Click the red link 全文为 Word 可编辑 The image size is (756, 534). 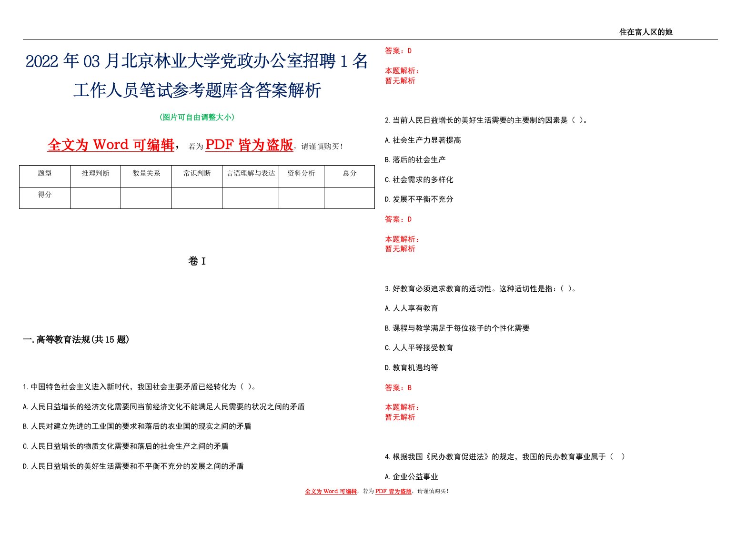[x=111, y=145]
